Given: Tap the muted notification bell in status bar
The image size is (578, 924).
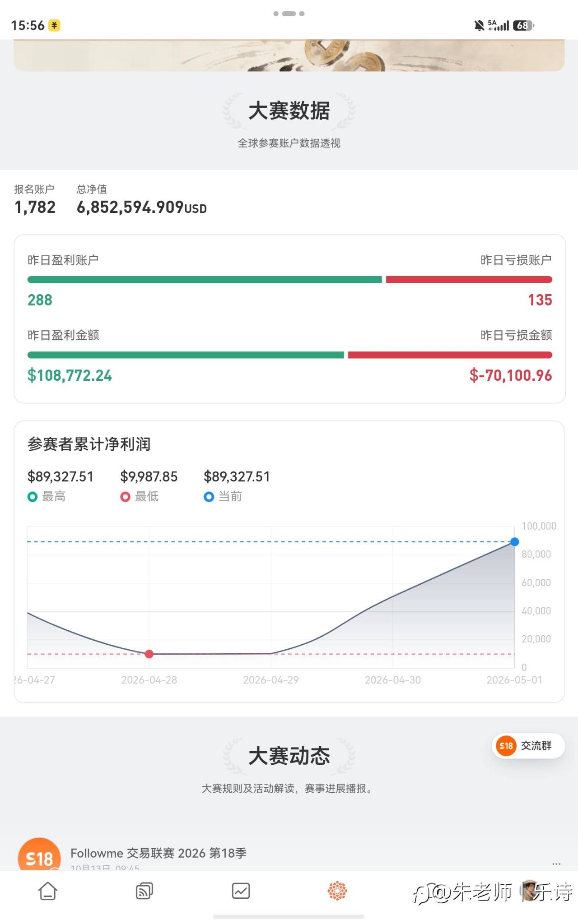Looking at the screenshot, I should coord(479,25).
